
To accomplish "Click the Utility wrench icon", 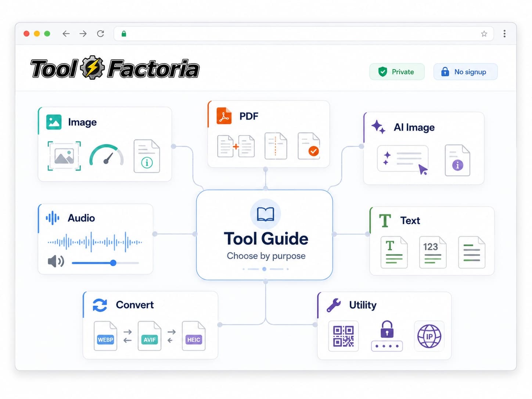I will click(x=334, y=305).
